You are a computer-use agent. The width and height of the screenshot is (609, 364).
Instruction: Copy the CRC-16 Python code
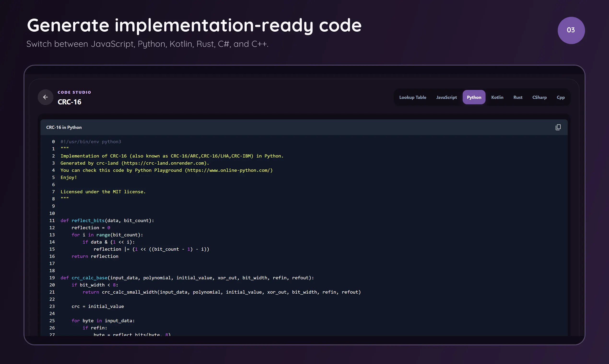pos(558,127)
